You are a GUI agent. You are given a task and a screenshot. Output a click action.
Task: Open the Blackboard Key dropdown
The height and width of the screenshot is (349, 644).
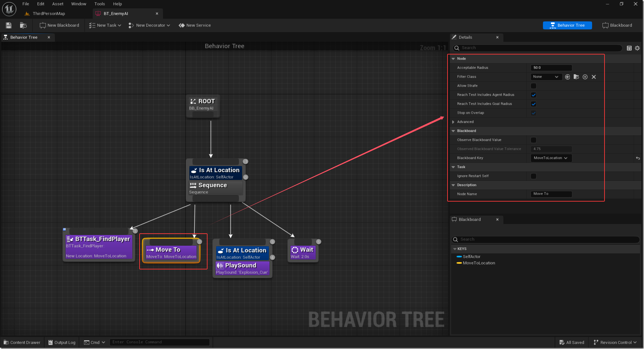[x=551, y=158]
